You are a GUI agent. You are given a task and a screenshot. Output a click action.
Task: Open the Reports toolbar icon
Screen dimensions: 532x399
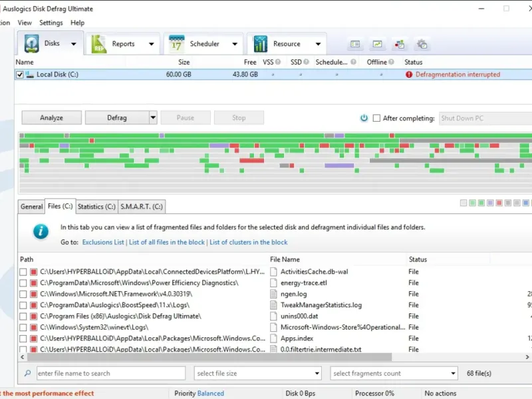(x=98, y=44)
